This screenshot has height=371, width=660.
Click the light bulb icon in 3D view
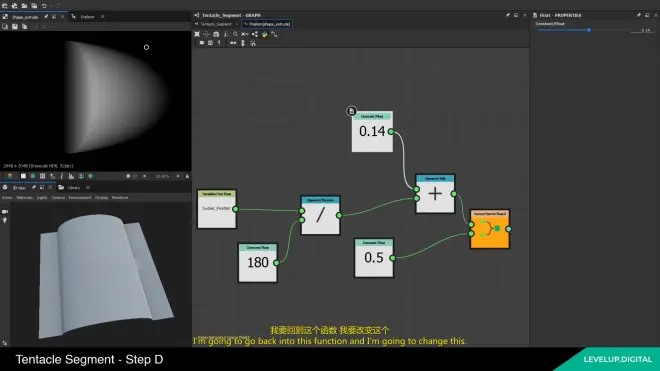[x=5, y=220]
